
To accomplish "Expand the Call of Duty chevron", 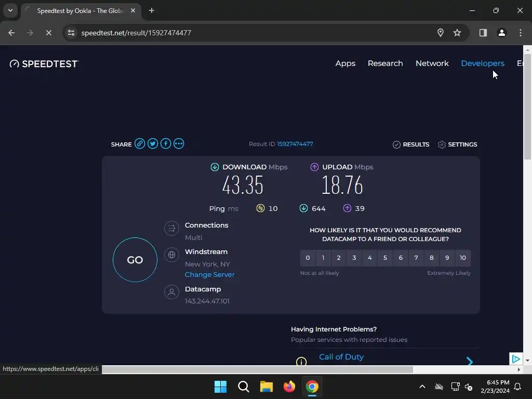I will coord(470,362).
